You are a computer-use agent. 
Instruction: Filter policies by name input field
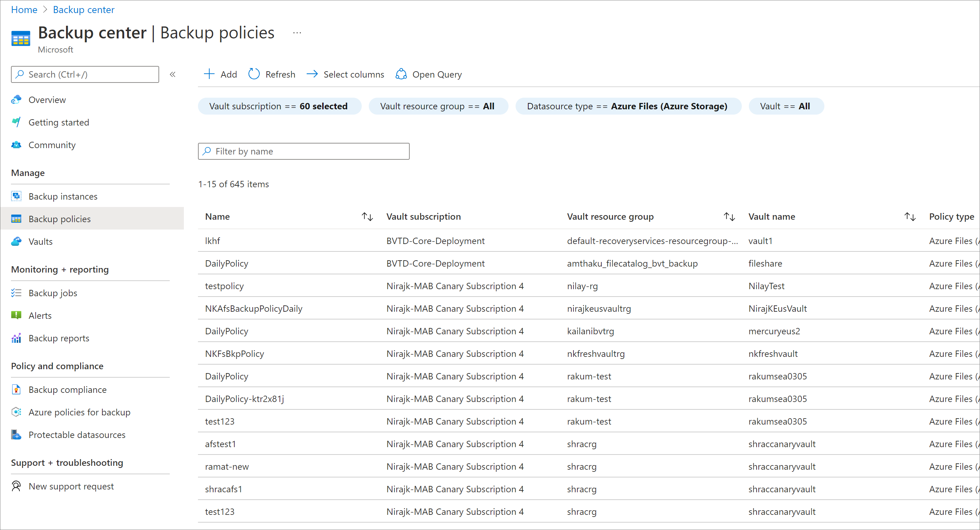pos(304,151)
